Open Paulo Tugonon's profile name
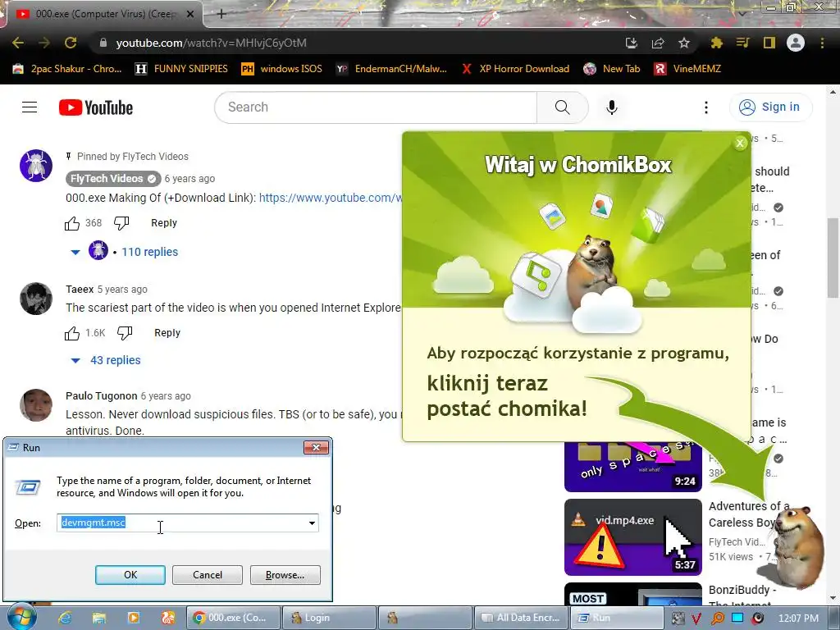 coord(101,396)
